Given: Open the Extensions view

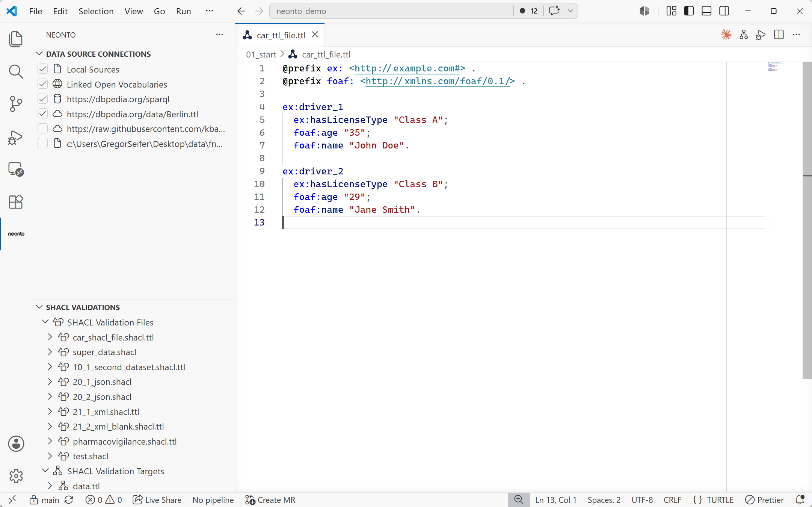Looking at the screenshot, I should click(x=16, y=202).
